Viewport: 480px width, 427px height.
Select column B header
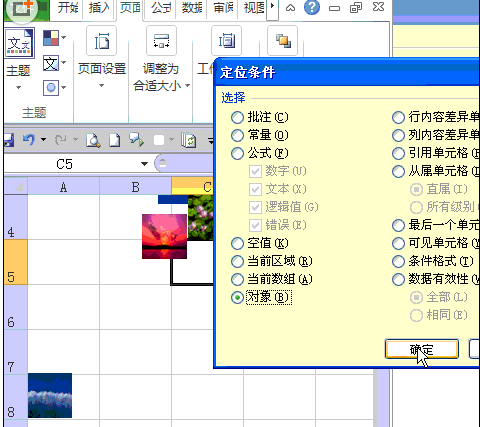[x=135, y=187]
